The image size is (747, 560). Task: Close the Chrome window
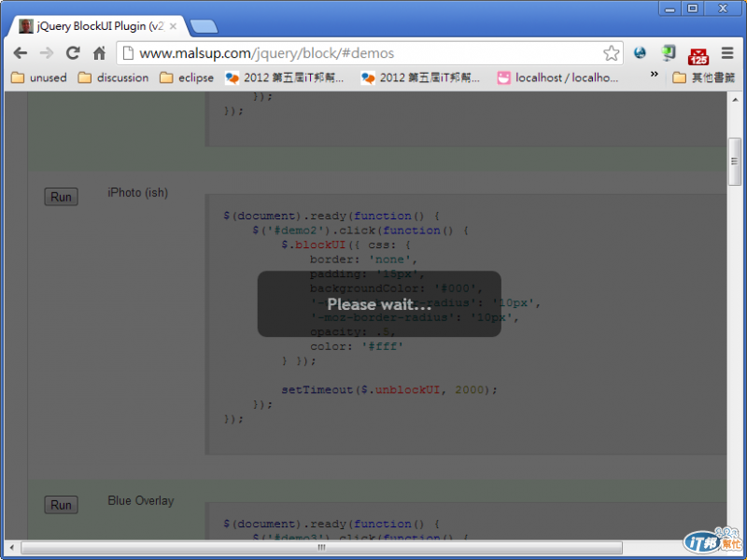click(723, 8)
